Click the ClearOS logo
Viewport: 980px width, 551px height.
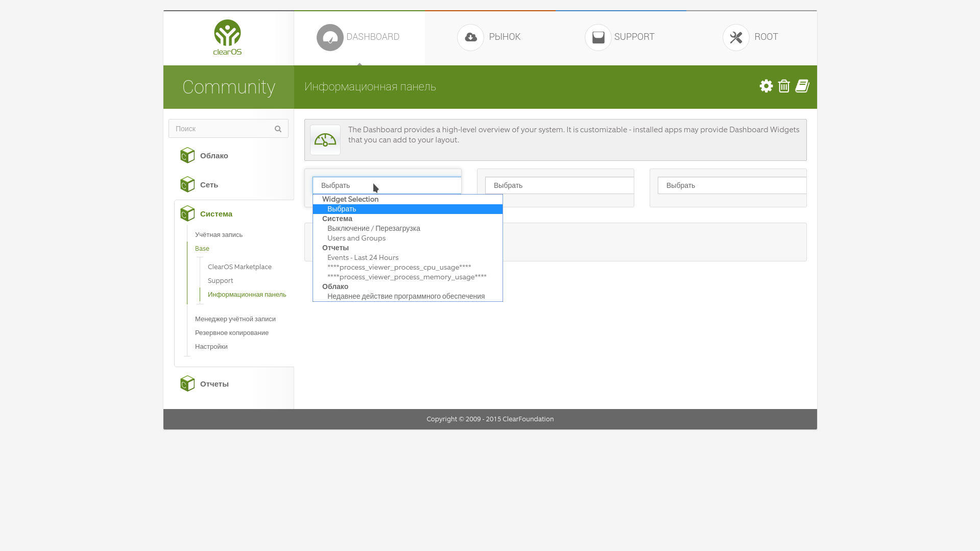coord(227,37)
